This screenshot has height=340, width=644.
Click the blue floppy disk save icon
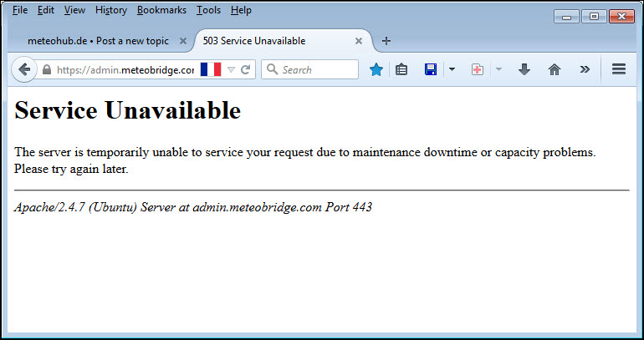[x=431, y=69]
